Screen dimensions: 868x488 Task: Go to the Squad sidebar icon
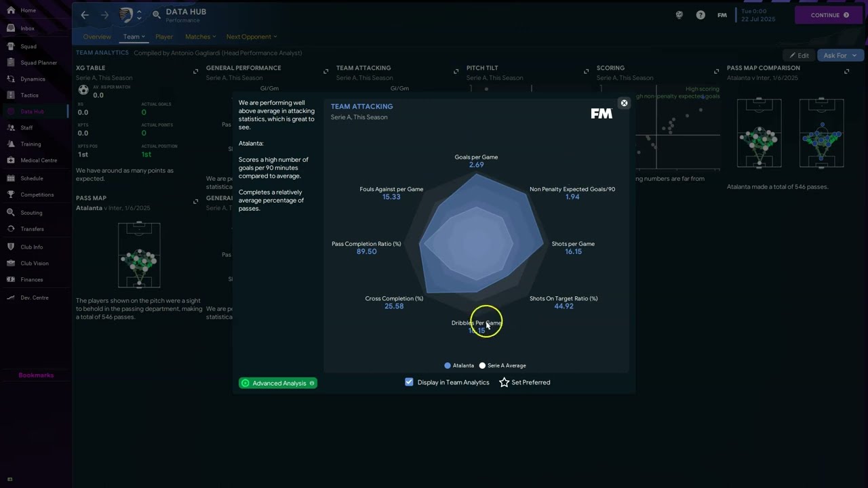tap(11, 46)
